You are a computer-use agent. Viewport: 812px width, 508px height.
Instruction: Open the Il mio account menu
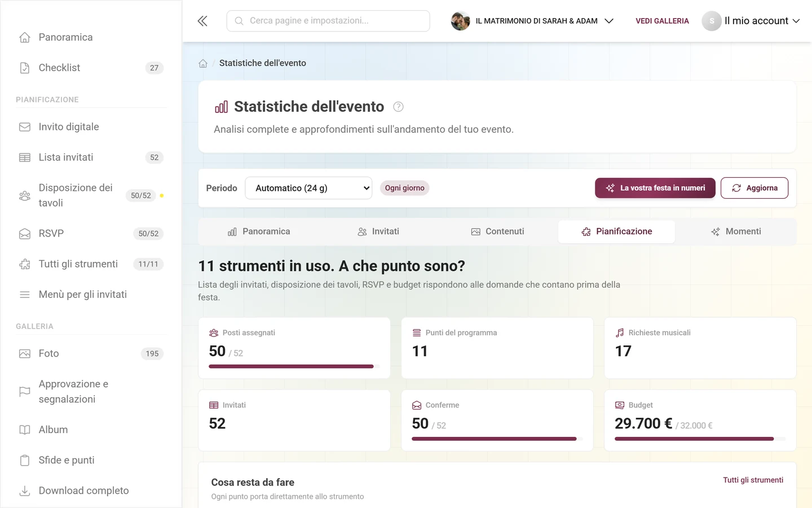coord(751,21)
